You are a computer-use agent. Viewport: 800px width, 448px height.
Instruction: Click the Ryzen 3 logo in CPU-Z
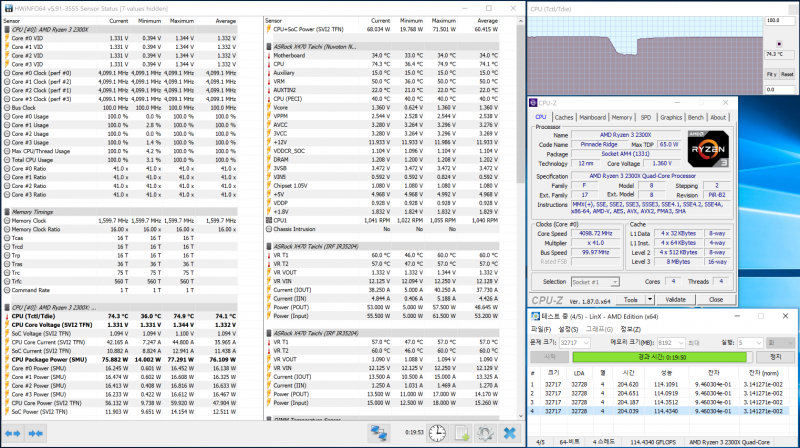(708, 149)
